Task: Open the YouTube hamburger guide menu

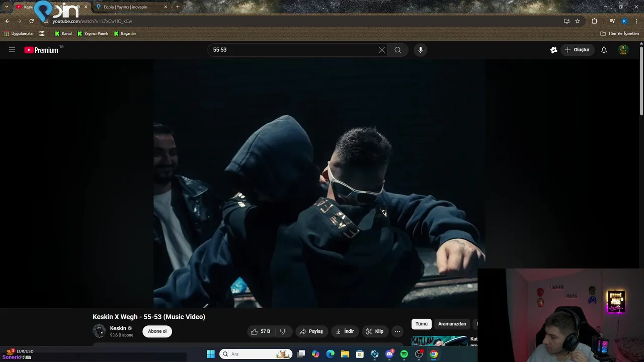Action: point(12,50)
